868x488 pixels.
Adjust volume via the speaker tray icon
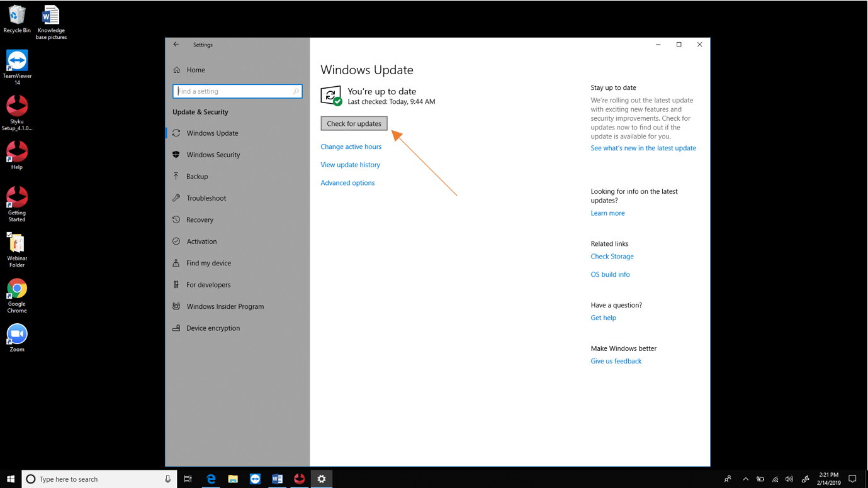(789, 479)
